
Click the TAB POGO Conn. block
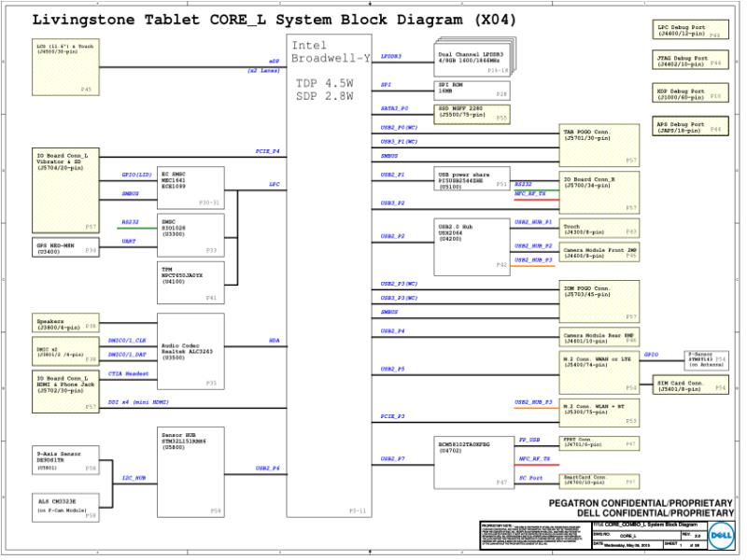(599, 146)
